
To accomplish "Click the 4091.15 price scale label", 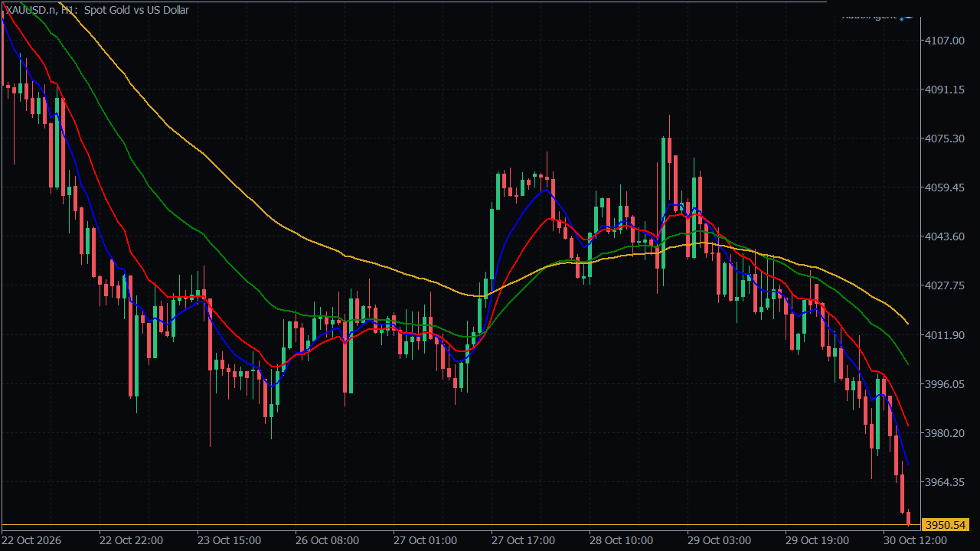I will 946,90.
